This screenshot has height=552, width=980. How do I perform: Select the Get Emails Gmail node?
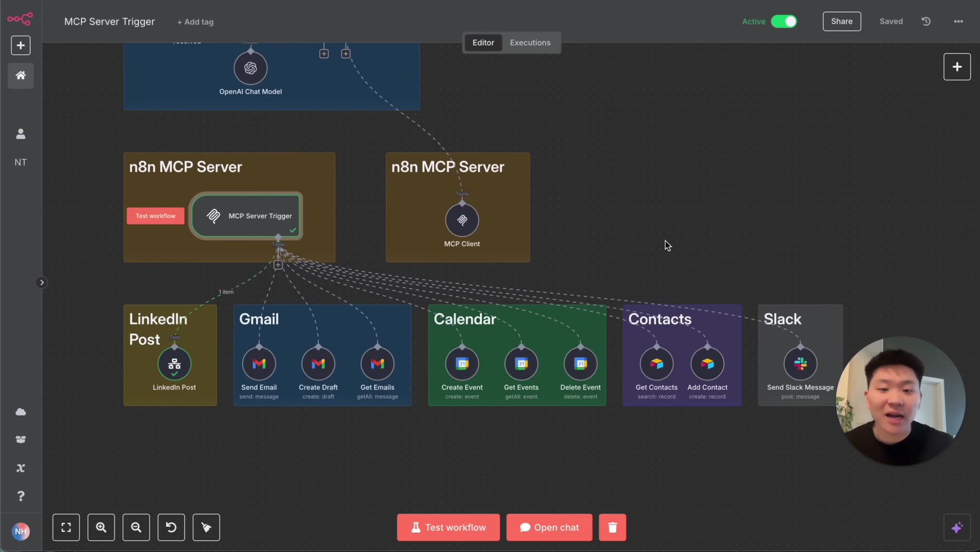pyautogui.click(x=377, y=364)
